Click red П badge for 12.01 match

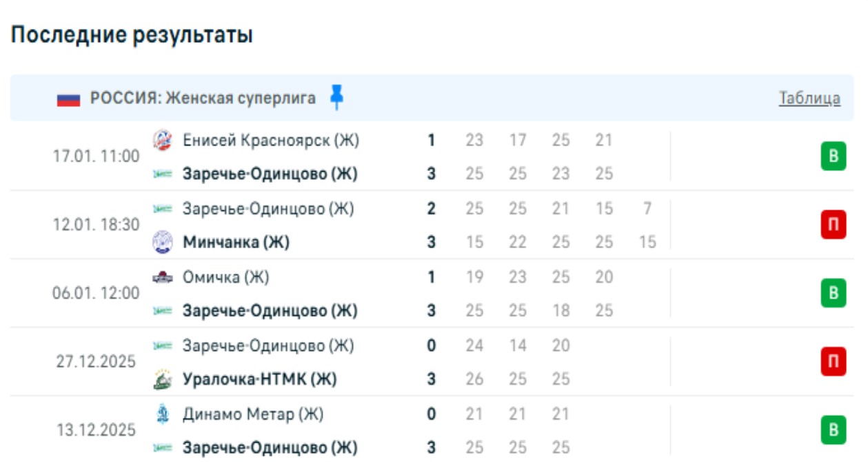[x=833, y=225]
